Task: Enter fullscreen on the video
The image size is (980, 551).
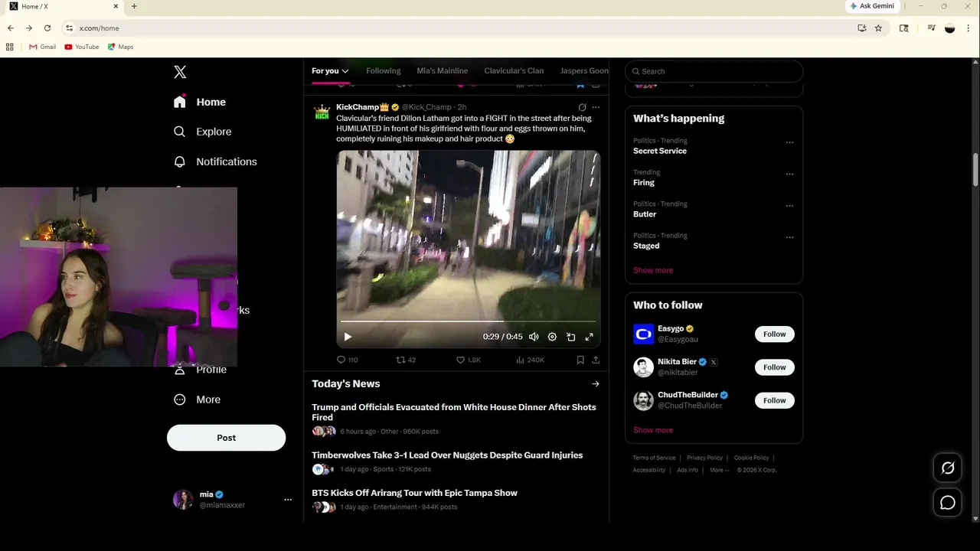Action: [589, 337]
